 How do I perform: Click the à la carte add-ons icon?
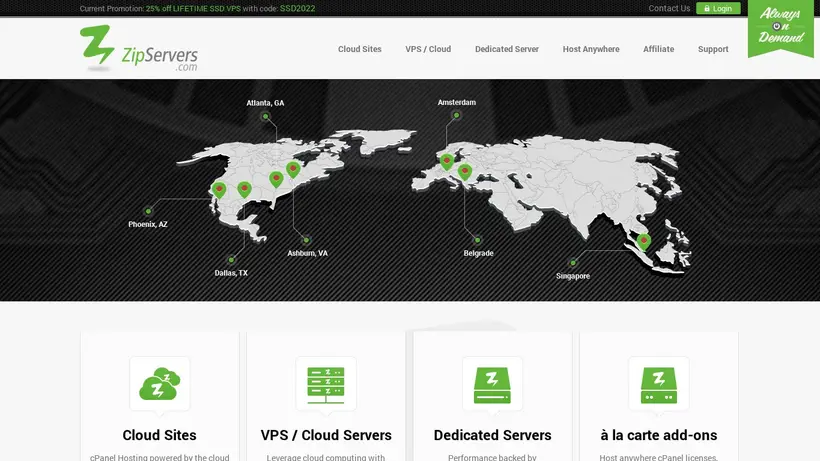658,385
